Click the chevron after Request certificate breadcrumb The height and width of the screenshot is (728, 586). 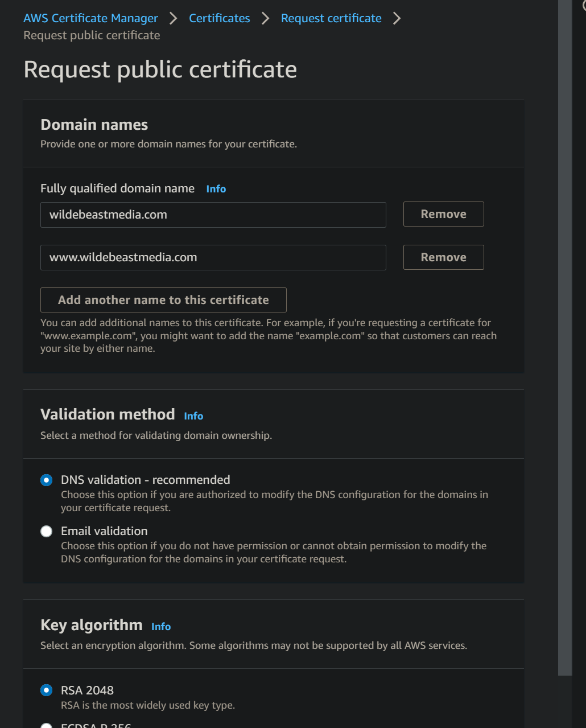(397, 17)
